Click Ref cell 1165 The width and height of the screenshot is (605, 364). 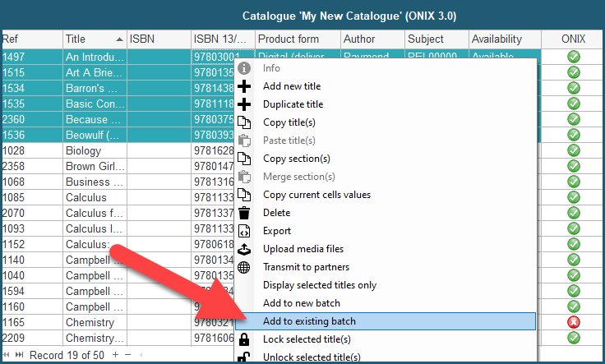coord(31,322)
